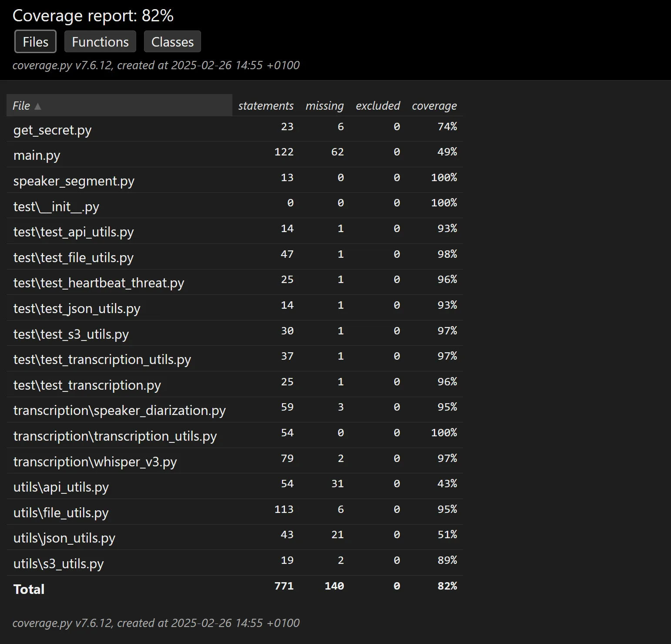Open utils\api_utils.py file link
671x644 pixels.
click(x=61, y=487)
